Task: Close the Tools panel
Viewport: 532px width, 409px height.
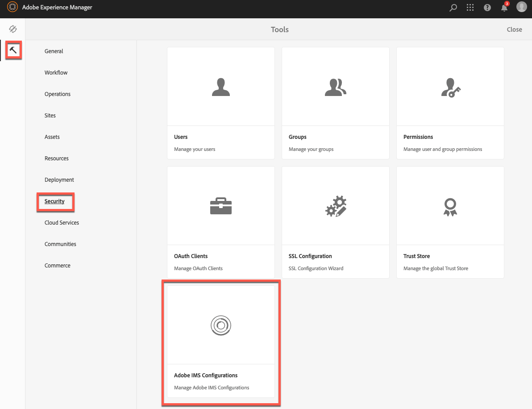Action: (514, 29)
